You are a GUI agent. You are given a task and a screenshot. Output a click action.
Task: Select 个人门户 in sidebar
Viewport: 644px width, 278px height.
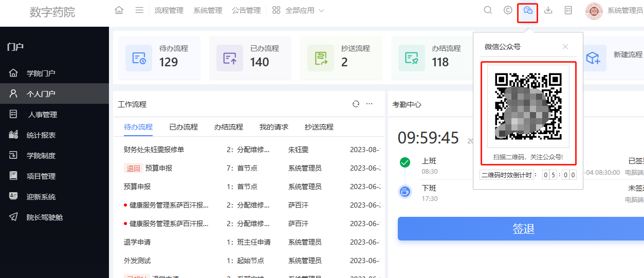click(54, 94)
